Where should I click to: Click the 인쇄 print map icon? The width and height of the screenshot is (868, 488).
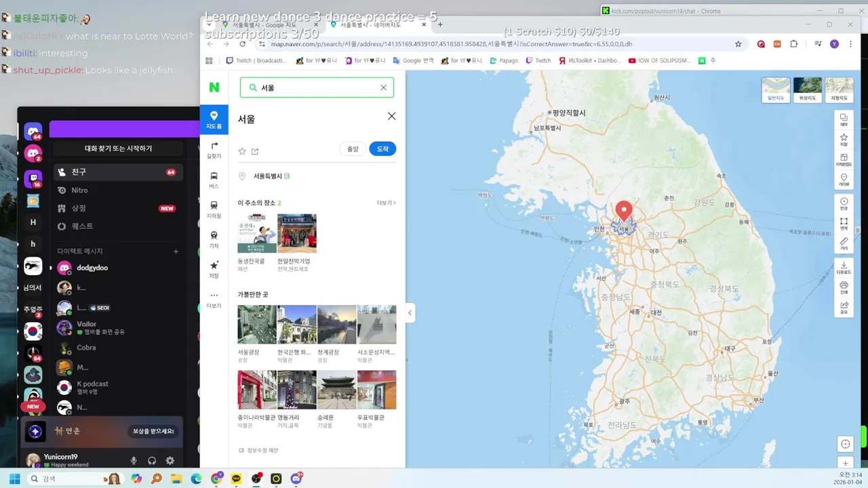pos(844,288)
